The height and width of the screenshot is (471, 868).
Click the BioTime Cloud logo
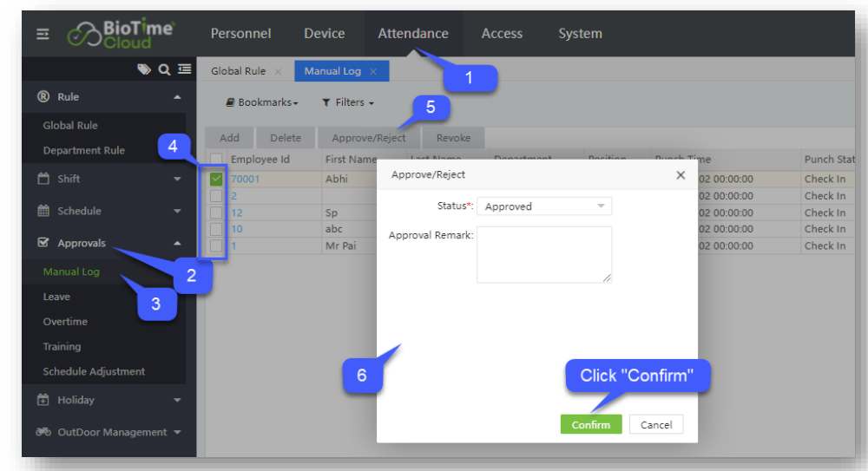pyautogui.click(x=120, y=35)
